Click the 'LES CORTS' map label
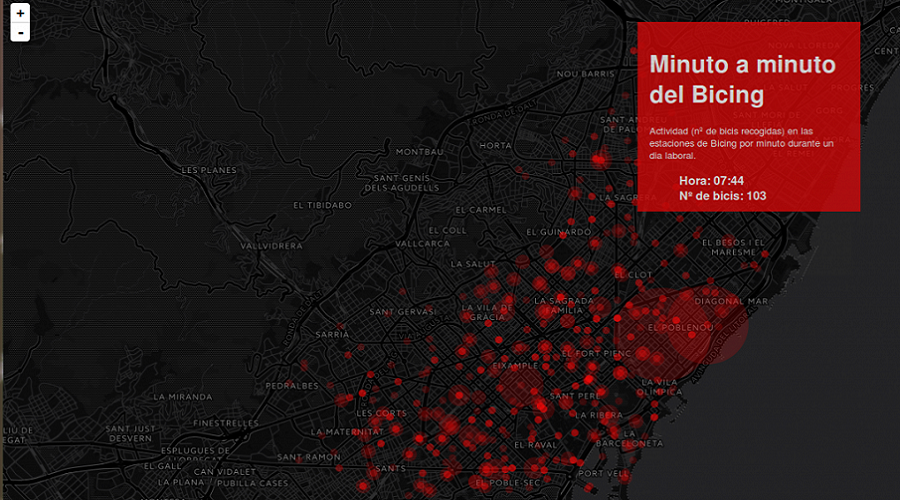 tap(381, 413)
